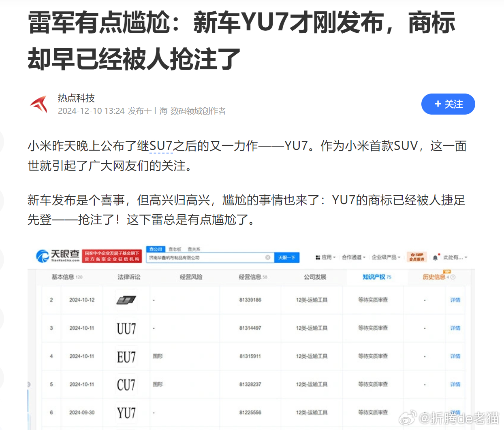
Task: Select the 知识产权 tab
Action: (x=374, y=276)
